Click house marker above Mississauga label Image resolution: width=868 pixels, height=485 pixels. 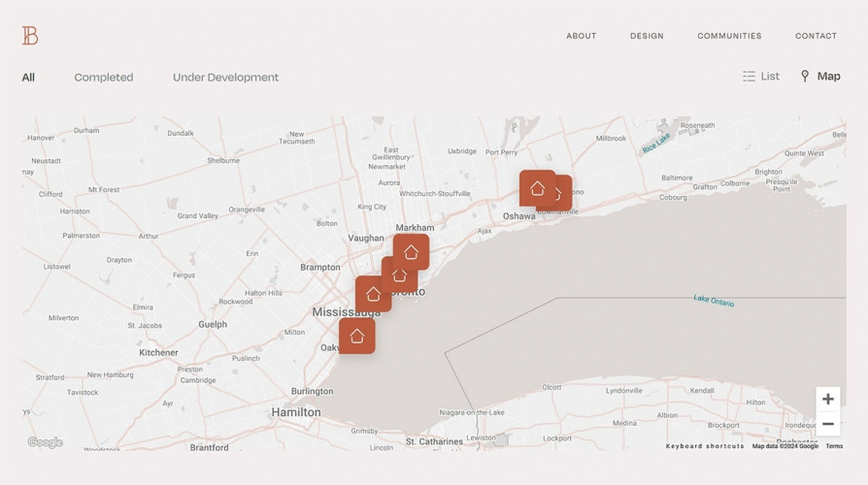(373, 294)
